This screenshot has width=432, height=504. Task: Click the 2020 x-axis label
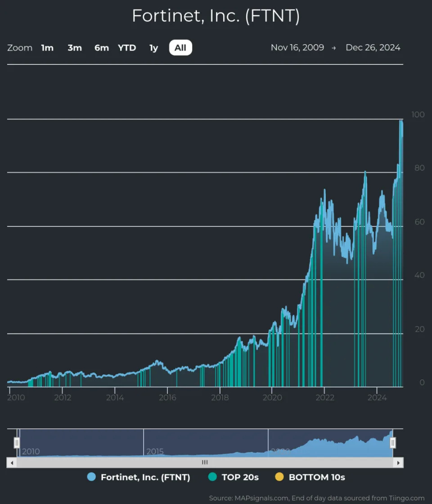click(272, 398)
